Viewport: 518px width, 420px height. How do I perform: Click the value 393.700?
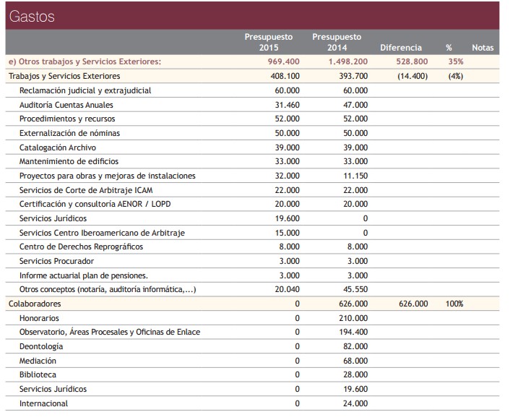[353, 76]
